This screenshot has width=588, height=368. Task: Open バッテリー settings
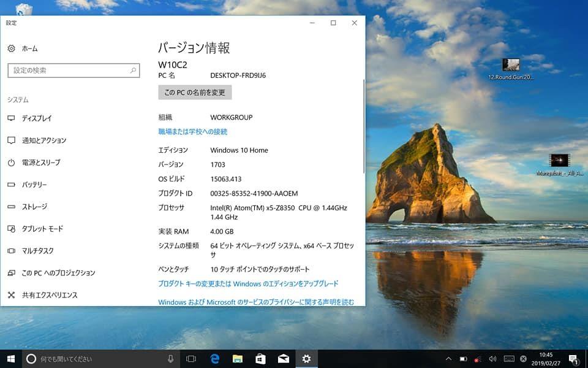pos(27,185)
